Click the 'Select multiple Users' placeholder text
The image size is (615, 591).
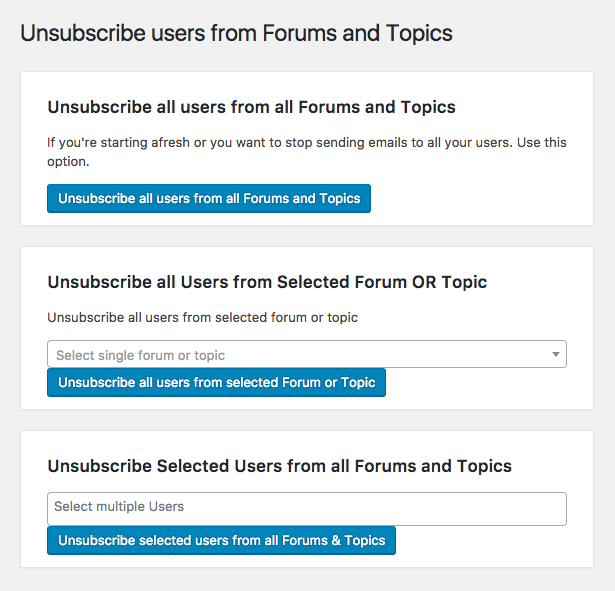pyautogui.click(x=119, y=506)
